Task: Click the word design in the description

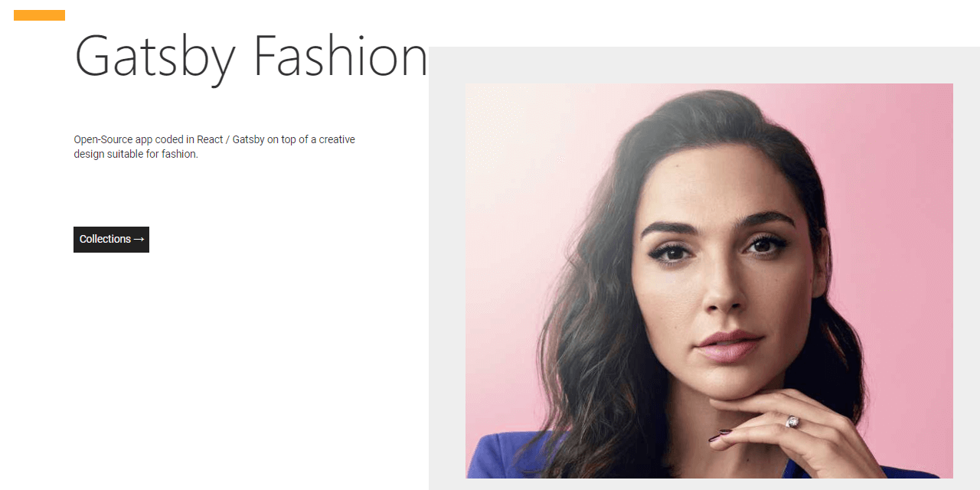Action: tap(88, 154)
